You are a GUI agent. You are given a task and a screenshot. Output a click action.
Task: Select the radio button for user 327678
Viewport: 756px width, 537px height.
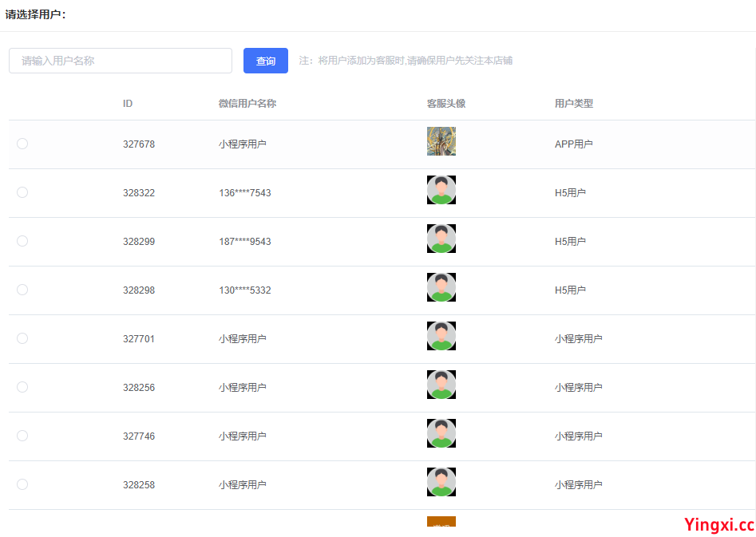pos(22,144)
